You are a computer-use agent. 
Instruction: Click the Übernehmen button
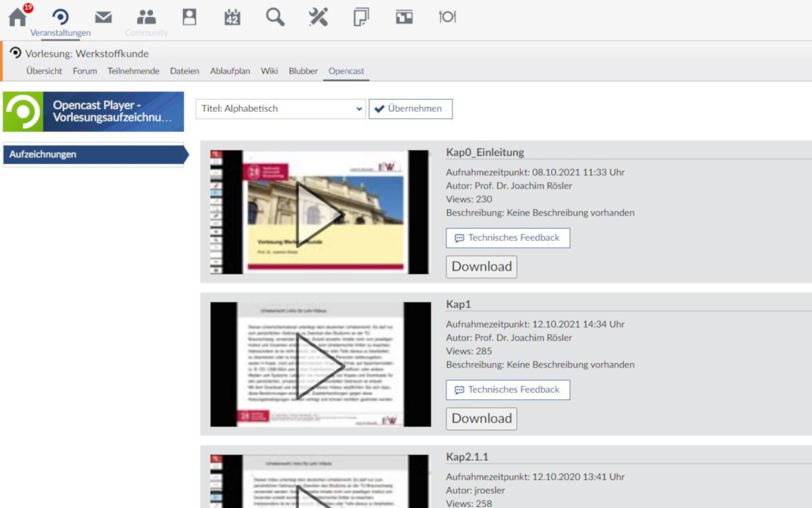click(x=410, y=109)
